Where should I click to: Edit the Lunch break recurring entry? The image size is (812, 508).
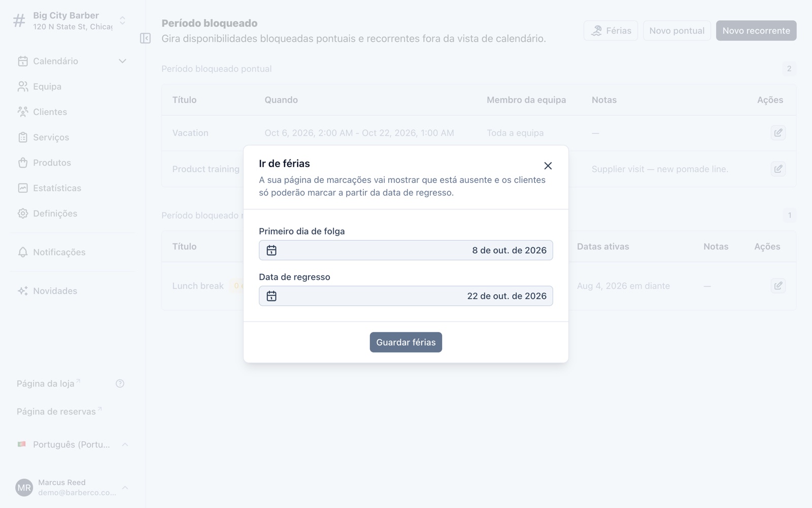[778, 286]
